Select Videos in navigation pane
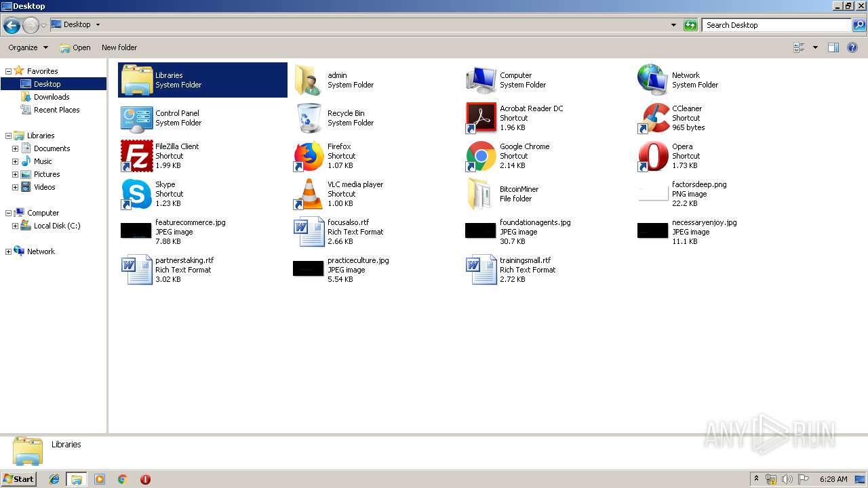 [x=44, y=187]
